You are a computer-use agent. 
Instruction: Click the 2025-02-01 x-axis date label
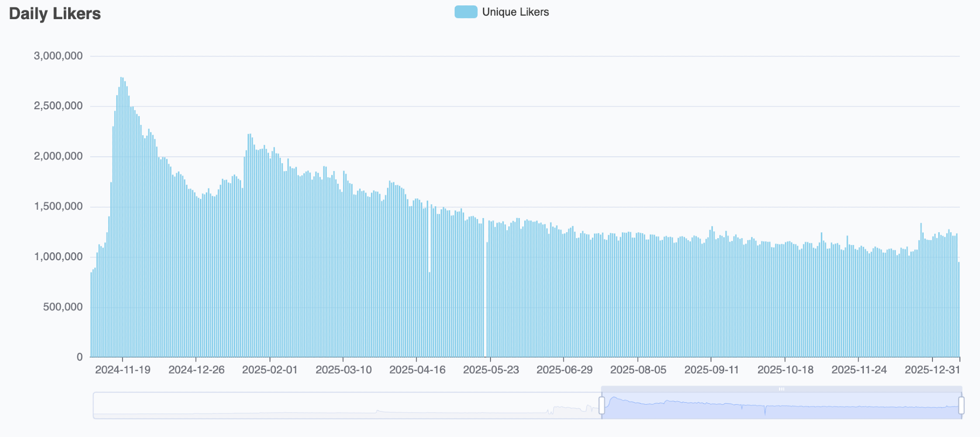(x=269, y=370)
